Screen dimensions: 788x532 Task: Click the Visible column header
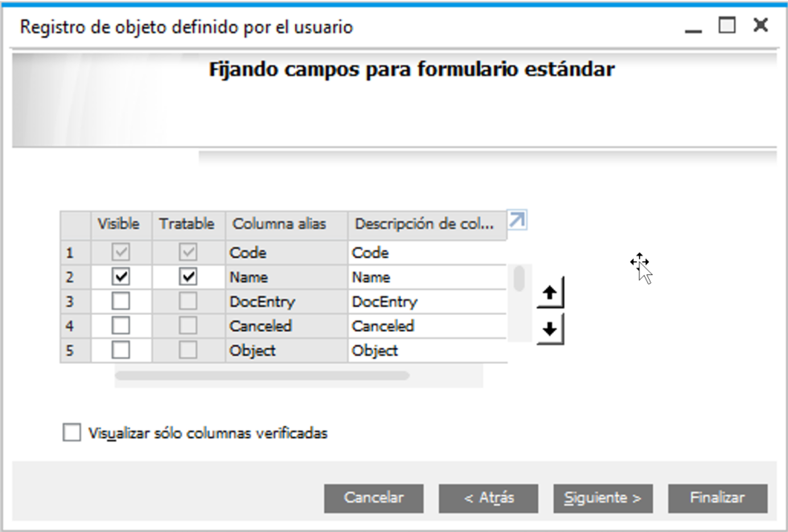[x=121, y=225]
